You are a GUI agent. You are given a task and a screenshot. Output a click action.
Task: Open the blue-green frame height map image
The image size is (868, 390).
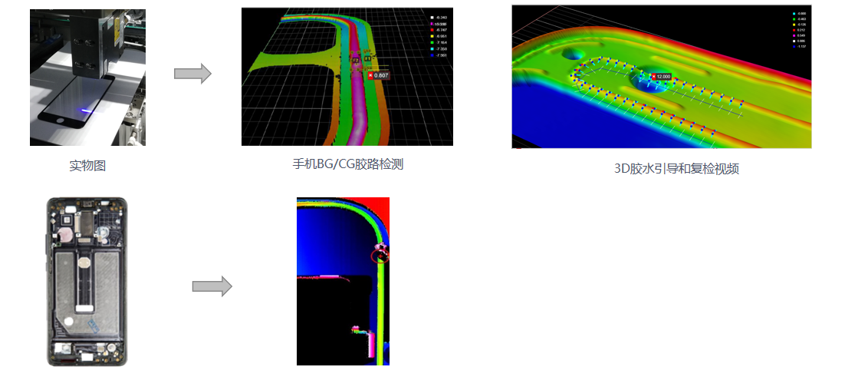pos(344,282)
